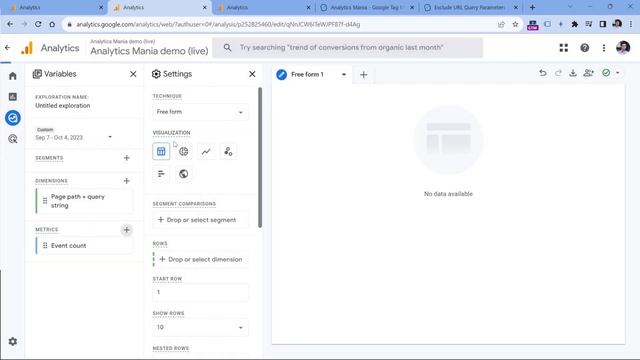Select Geo map visualization

[184, 174]
